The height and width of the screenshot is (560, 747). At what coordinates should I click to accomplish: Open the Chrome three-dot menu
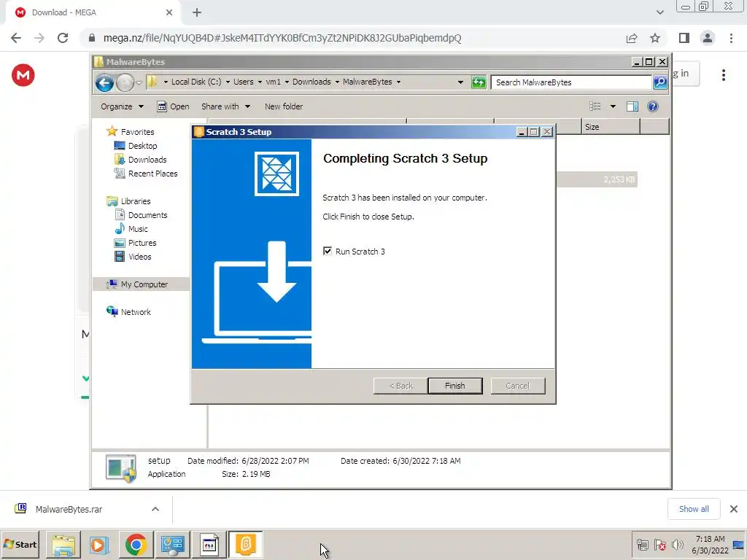tap(731, 38)
